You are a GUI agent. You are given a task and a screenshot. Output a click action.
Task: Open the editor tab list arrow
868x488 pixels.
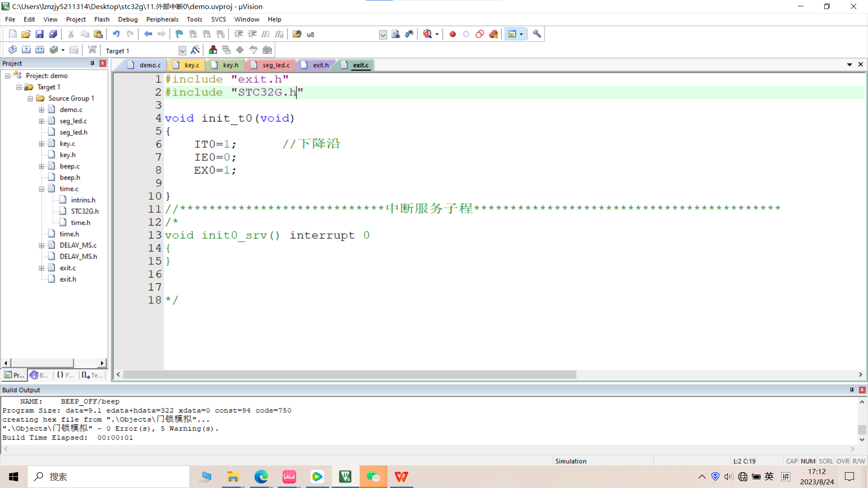(849, 65)
